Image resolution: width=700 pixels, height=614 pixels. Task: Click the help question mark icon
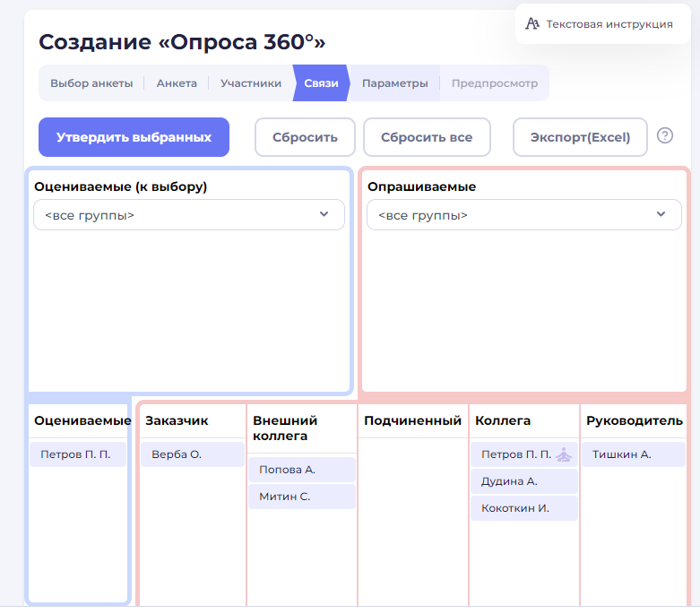click(x=664, y=136)
